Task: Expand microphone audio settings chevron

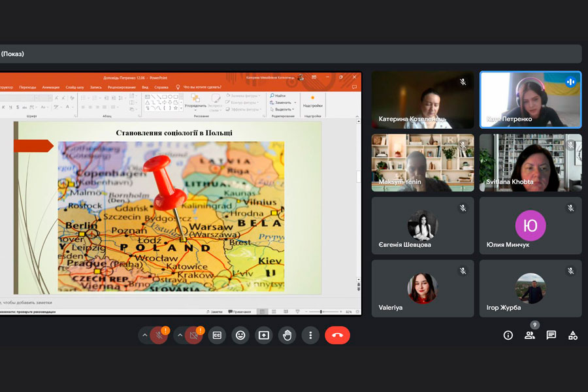Action: 145,335
